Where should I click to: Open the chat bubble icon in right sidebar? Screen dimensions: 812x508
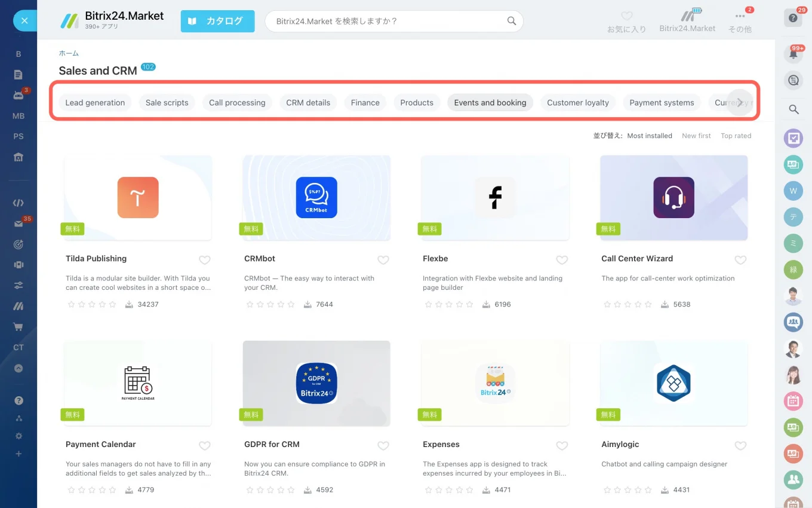pyautogui.click(x=793, y=80)
